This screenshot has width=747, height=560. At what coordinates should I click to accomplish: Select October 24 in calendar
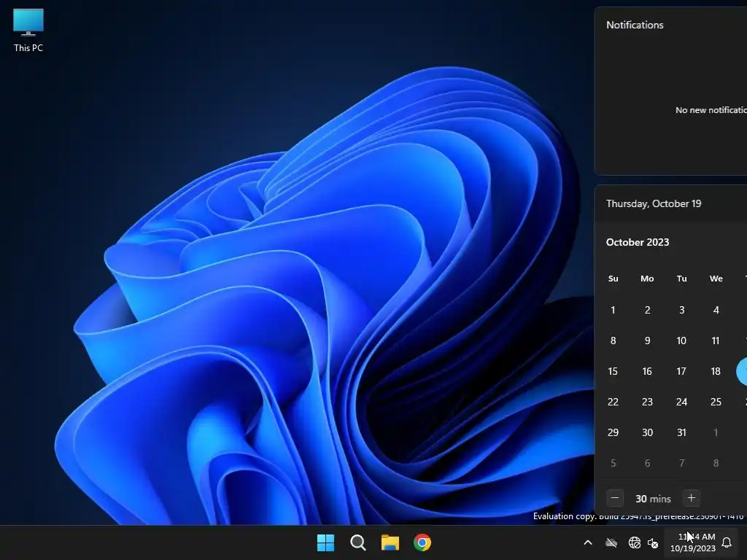point(682,402)
